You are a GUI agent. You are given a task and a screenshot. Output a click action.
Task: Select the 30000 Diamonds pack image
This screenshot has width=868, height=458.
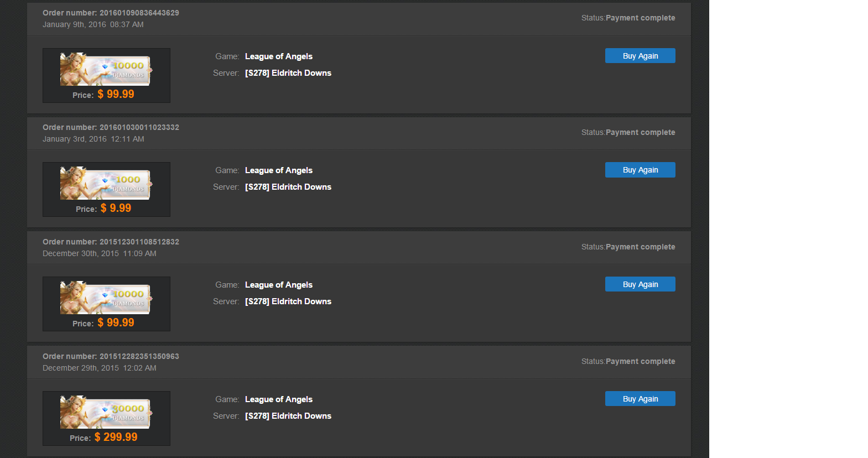click(x=105, y=412)
